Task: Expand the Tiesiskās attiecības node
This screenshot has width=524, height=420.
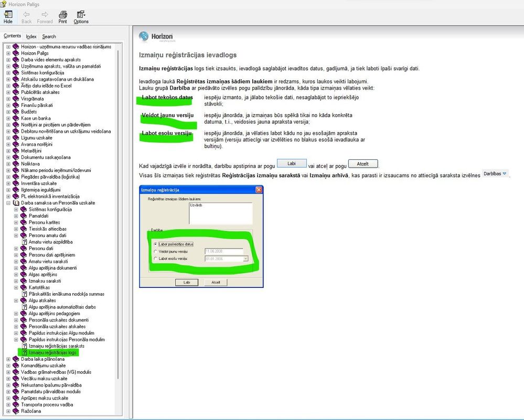Action: [x=16, y=229]
